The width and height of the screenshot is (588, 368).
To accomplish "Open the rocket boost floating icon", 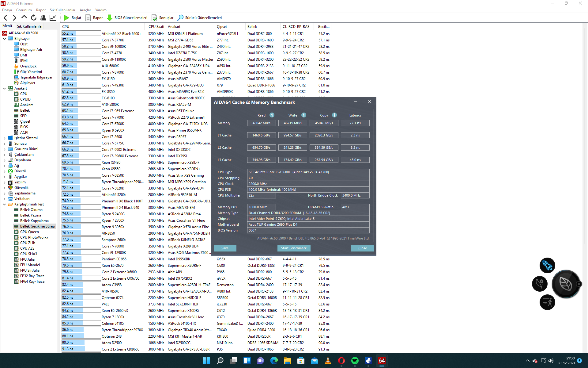I will coord(547,265).
